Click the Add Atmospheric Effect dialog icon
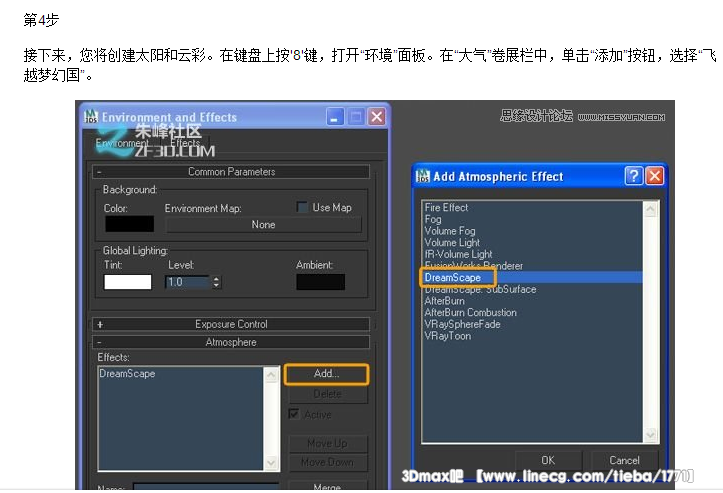The image size is (723, 493). coord(422,176)
